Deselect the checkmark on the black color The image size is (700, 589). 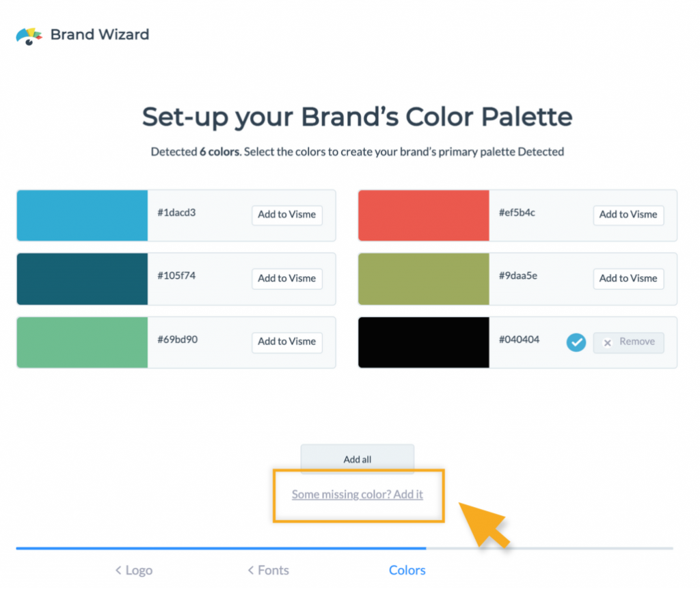[x=576, y=342]
